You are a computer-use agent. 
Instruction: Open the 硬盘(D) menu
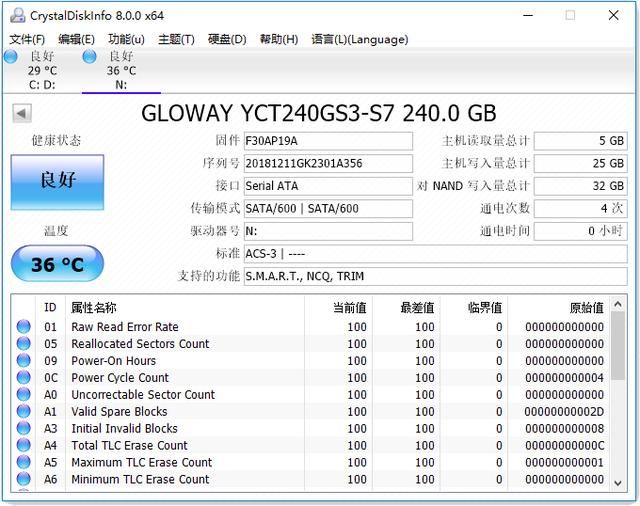tap(227, 39)
